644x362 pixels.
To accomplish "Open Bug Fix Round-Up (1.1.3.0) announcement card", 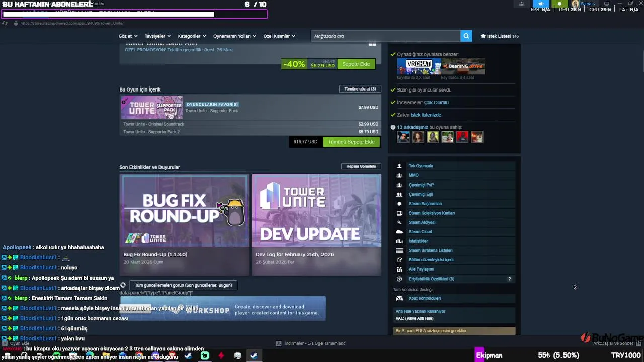I will (184, 225).
